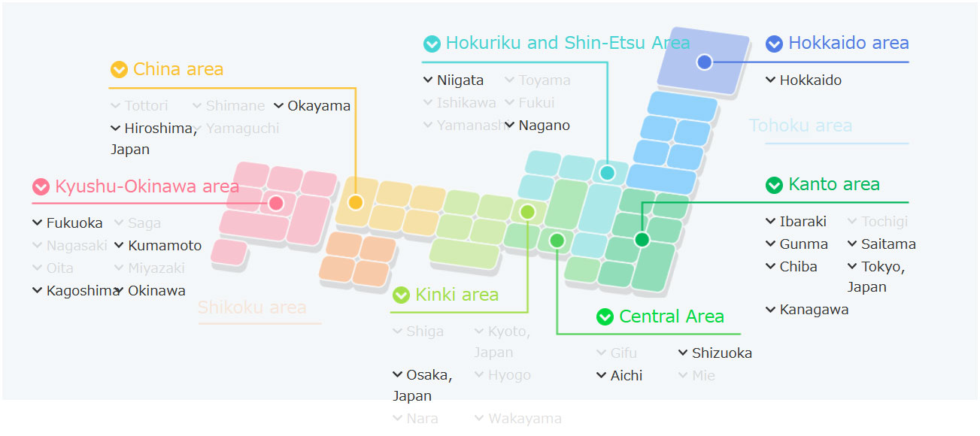Expand the Okayama prefecture entry
Viewport: 980px width, 436px height.
tap(312, 106)
